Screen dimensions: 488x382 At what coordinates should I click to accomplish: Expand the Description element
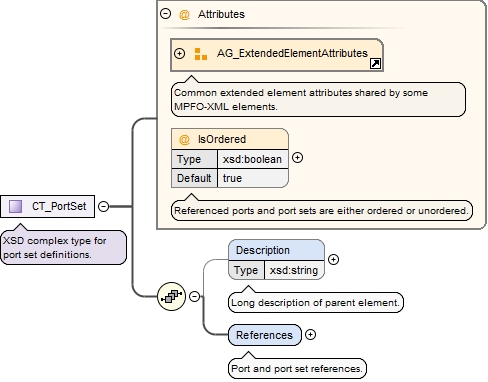pos(333,259)
